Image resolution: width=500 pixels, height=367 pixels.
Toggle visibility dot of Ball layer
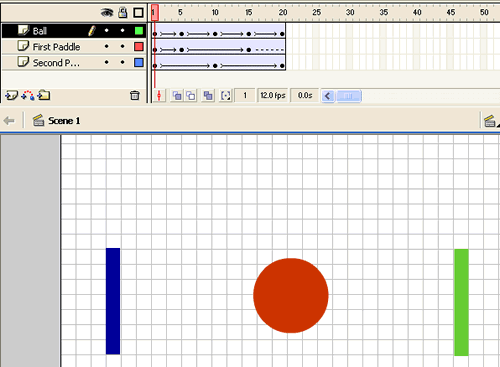[107, 30]
